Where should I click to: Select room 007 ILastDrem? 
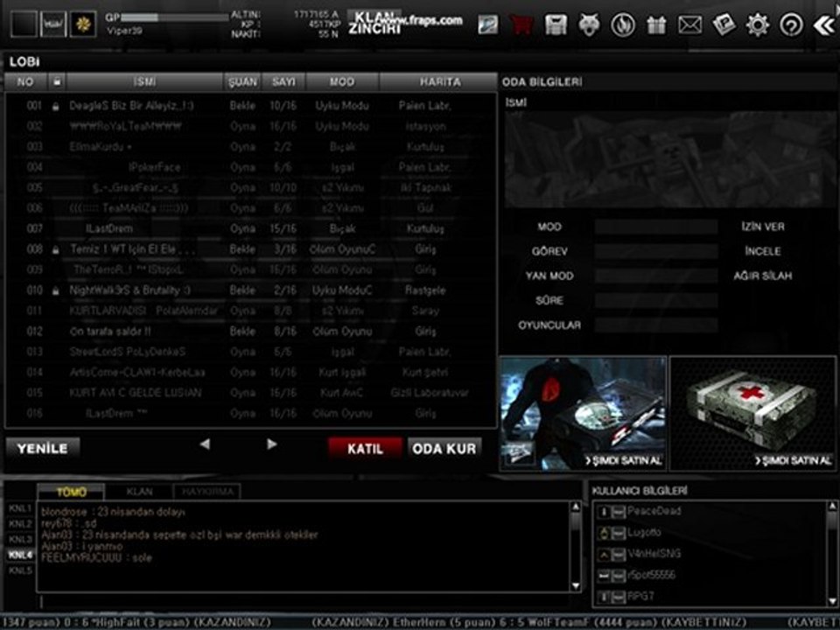[251, 229]
